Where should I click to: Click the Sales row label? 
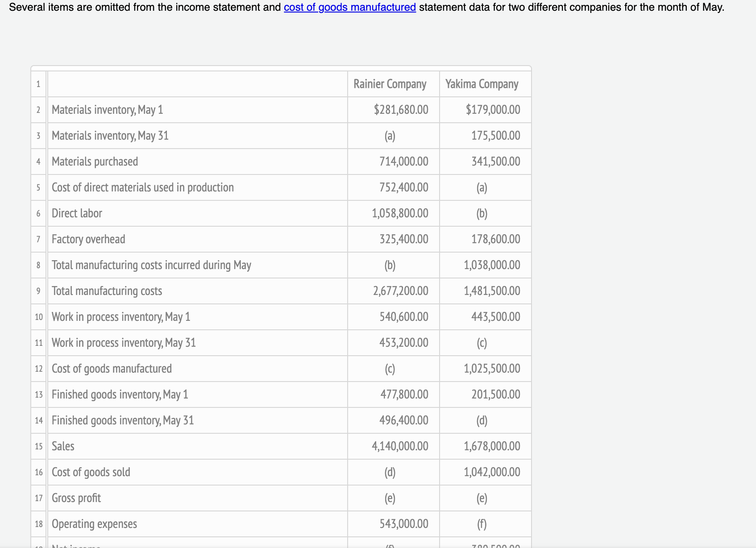click(63, 446)
